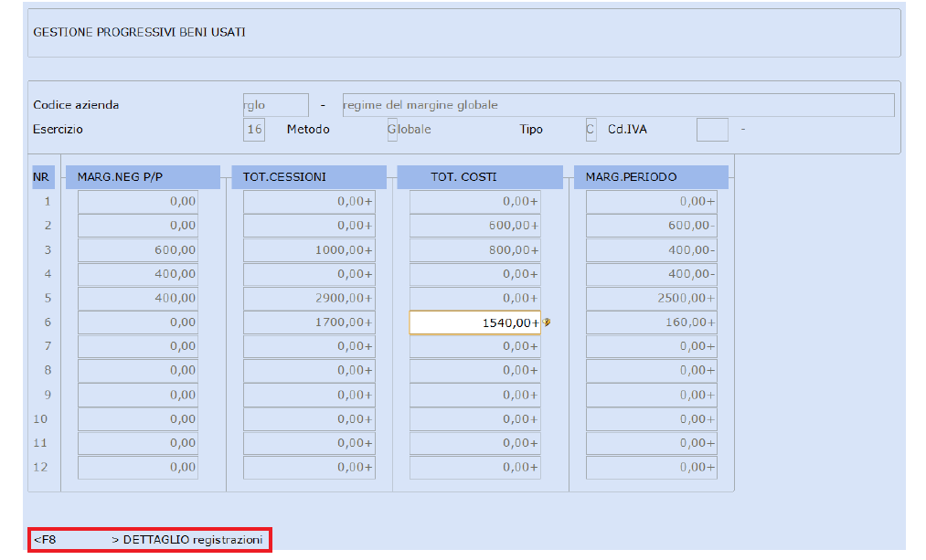Click MARG.PERIODO cell in row 3
926x560 pixels.
[652, 249]
